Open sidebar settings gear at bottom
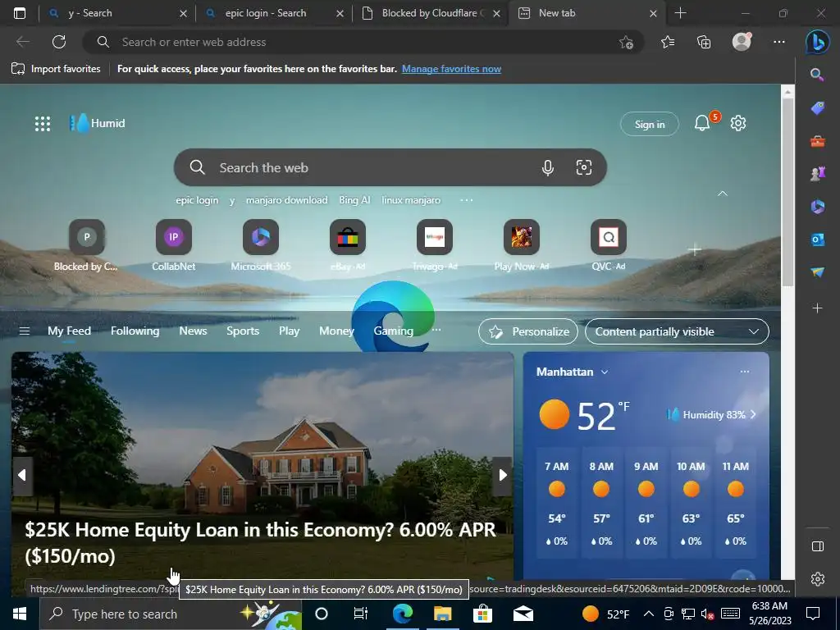Image resolution: width=840 pixels, height=630 pixels. tap(818, 579)
